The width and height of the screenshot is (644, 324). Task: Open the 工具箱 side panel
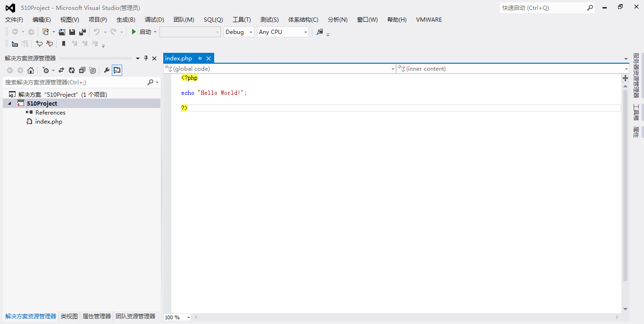pyautogui.click(x=636, y=112)
